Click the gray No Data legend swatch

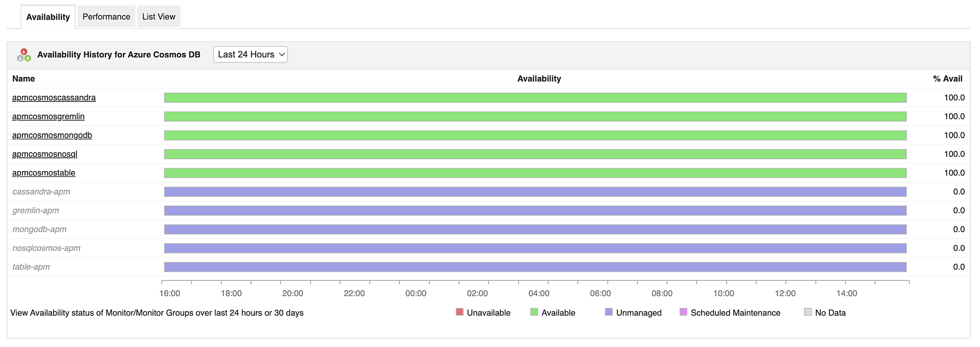click(808, 312)
